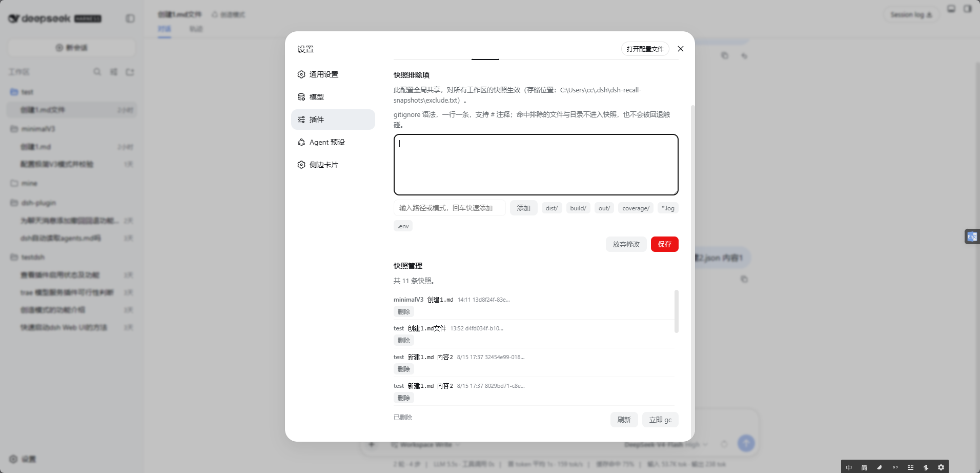Add the *.log preset chip
Screen dimensions: 980x473
(668, 208)
